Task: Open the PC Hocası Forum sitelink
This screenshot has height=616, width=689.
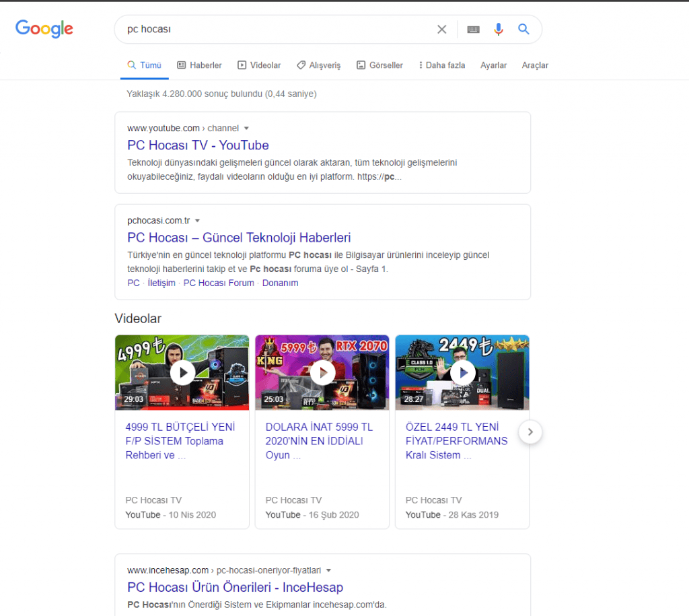Action: 219,283
